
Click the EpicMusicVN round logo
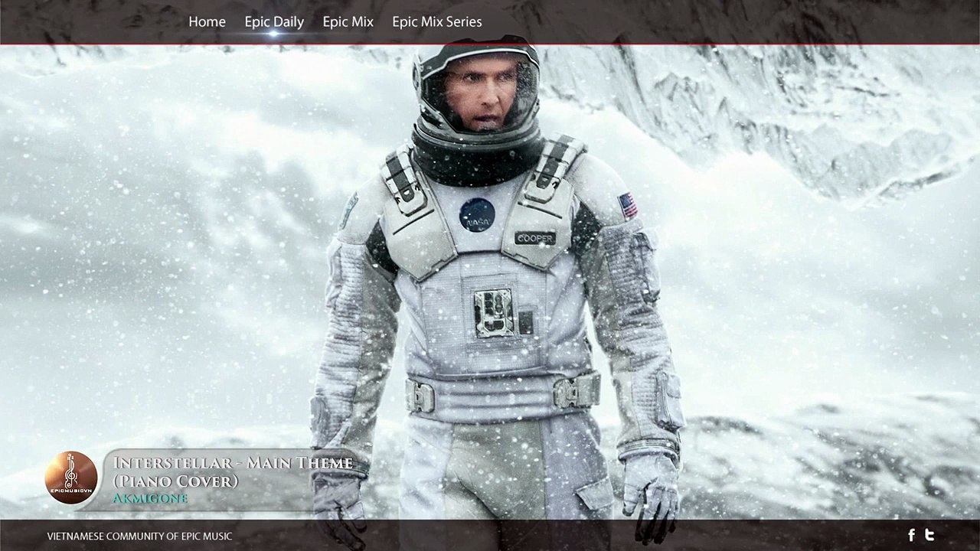point(71,478)
